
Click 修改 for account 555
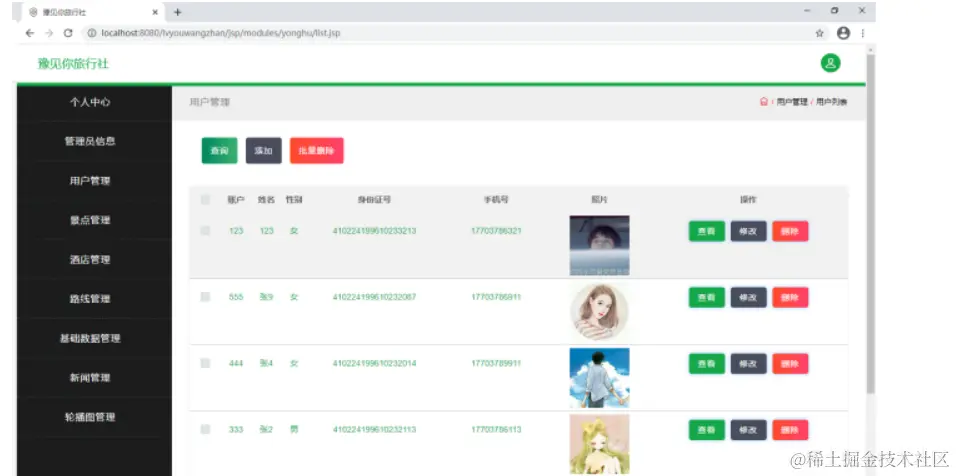749,297
